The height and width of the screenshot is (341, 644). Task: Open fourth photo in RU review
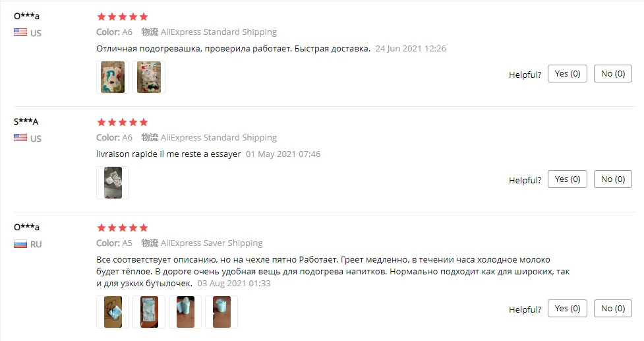221,312
